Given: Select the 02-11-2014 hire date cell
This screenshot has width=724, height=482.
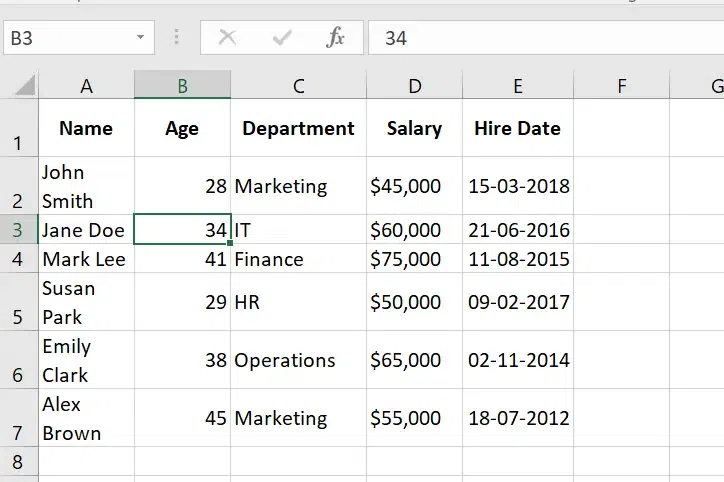Looking at the screenshot, I should click(x=518, y=360).
